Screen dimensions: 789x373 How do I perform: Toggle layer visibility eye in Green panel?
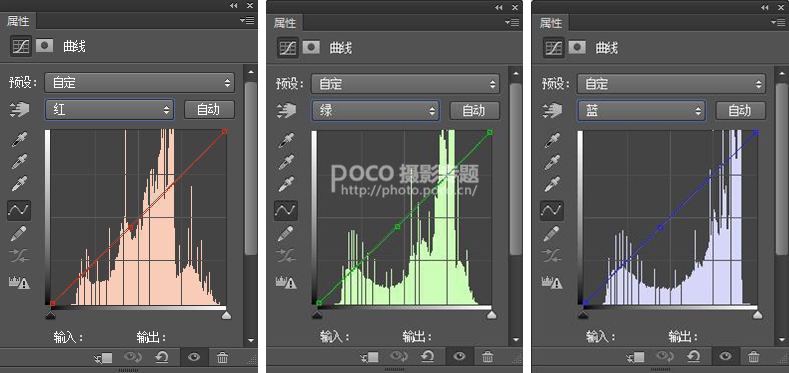coord(459,357)
